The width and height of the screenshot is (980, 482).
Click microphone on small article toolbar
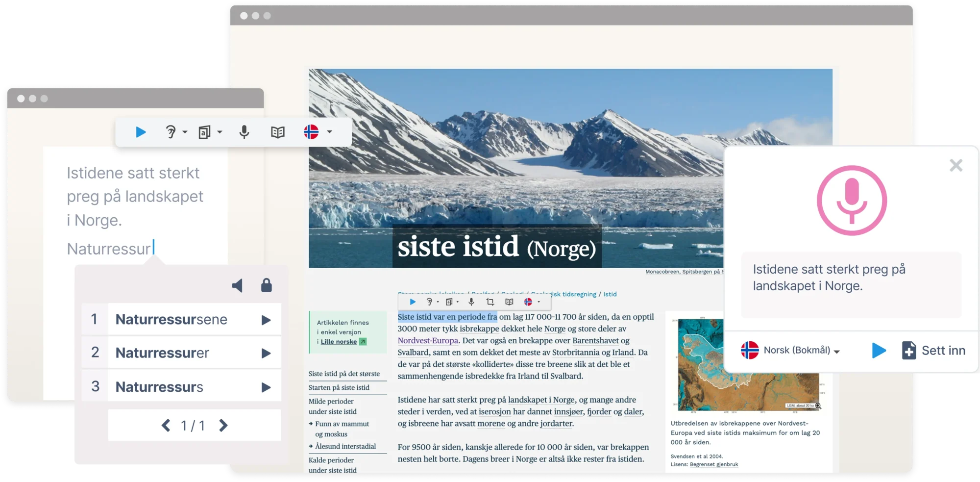pos(471,302)
